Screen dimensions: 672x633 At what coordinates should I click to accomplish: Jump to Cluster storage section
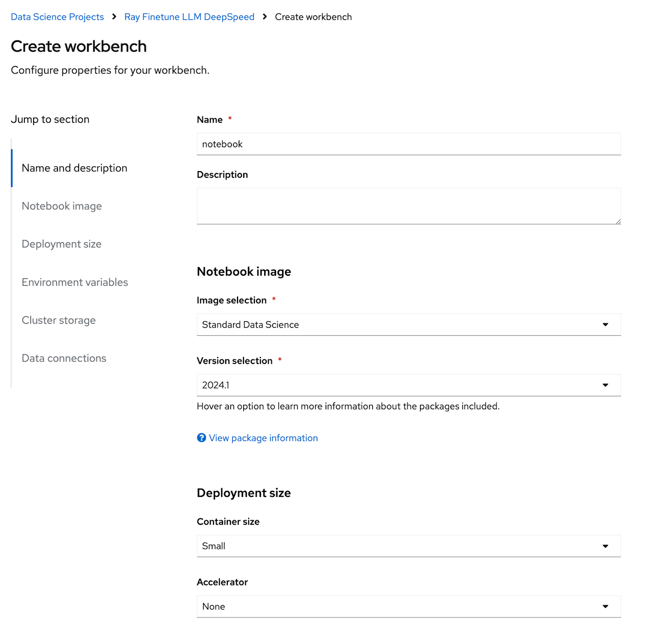[59, 320]
